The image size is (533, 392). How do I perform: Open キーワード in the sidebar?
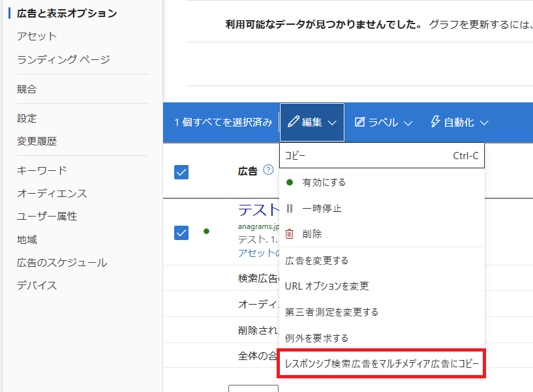[42, 171]
